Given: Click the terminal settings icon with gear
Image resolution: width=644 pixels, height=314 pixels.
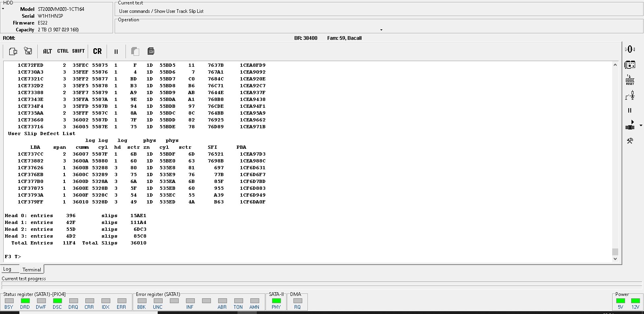Looking at the screenshot, I should [13, 51].
